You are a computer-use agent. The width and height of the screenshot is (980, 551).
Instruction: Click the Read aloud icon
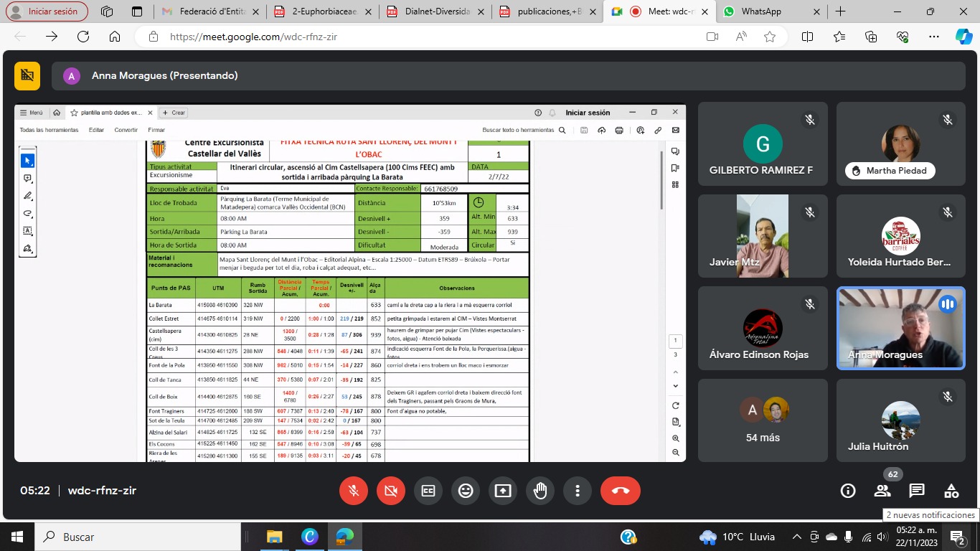pyautogui.click(x=741, y=37)
